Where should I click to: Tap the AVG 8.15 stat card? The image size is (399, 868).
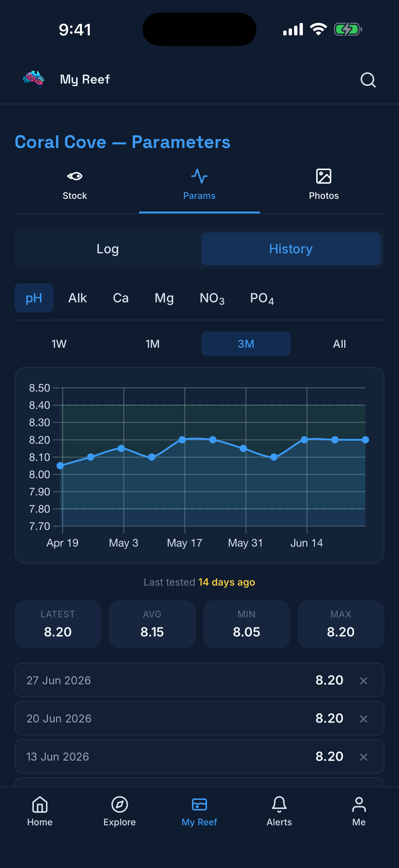pyautogui.click(x=152, y=624)
